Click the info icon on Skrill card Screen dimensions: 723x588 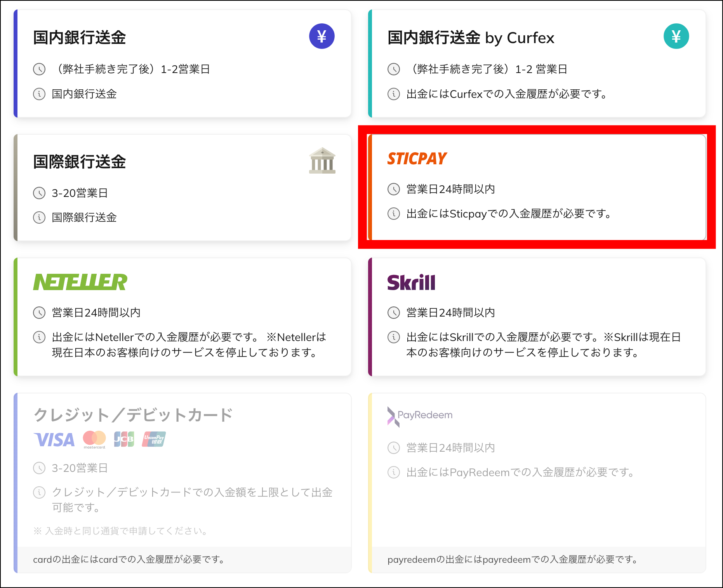click(393, 337)
